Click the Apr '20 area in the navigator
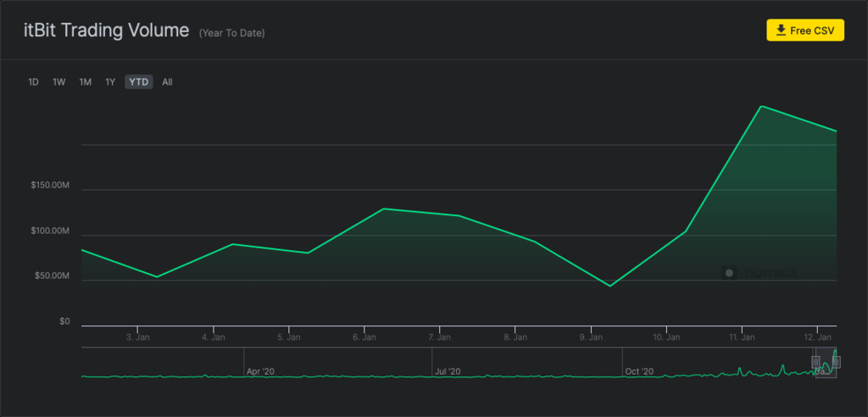The image size is (868, 417). (x=260, y=371)
